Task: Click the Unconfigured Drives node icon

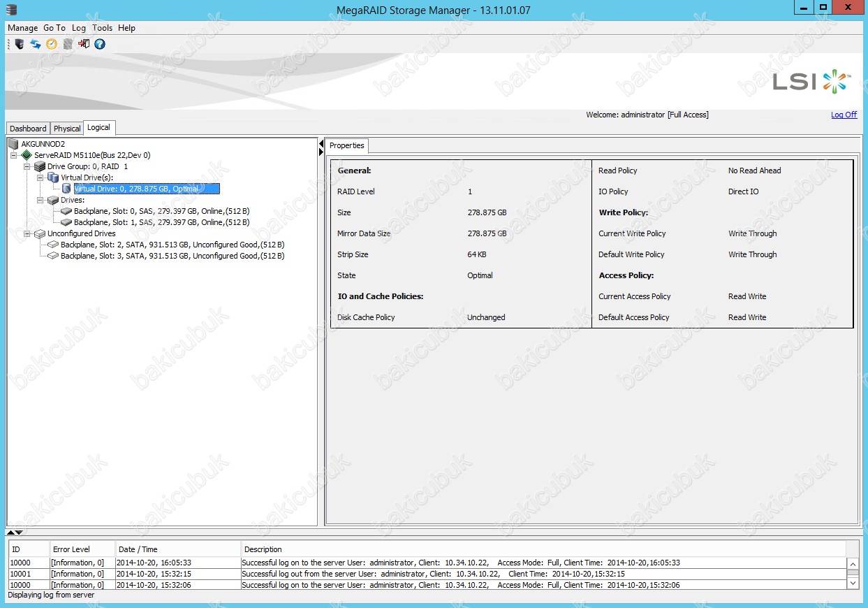Action: point(40,233)
